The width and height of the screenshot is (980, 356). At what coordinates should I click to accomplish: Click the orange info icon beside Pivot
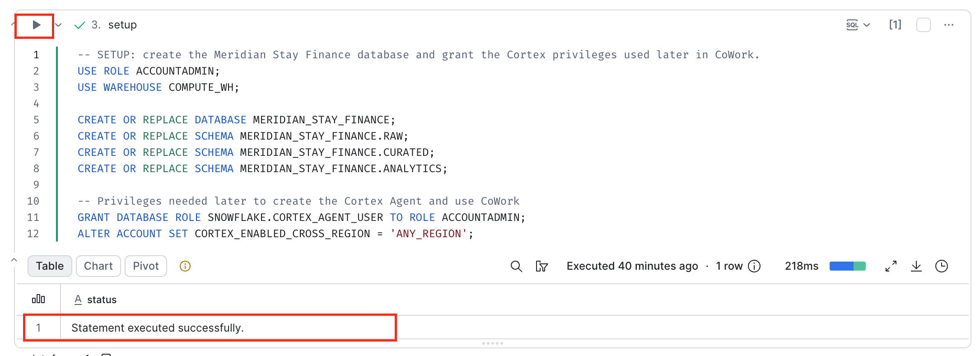point(185,266)
